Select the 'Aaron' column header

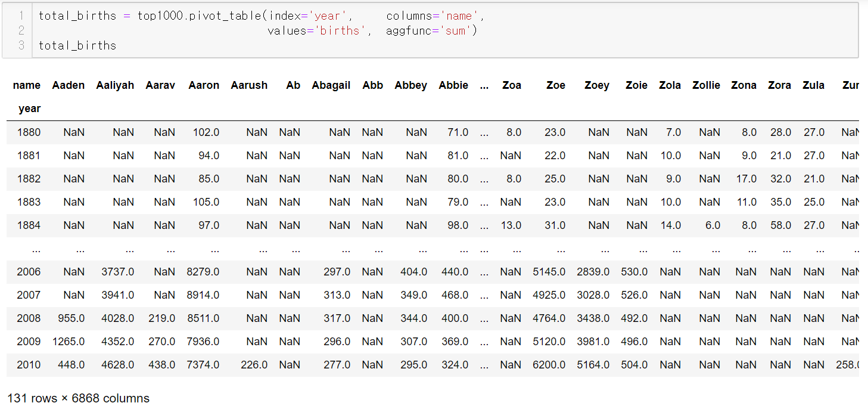(204, 85)
